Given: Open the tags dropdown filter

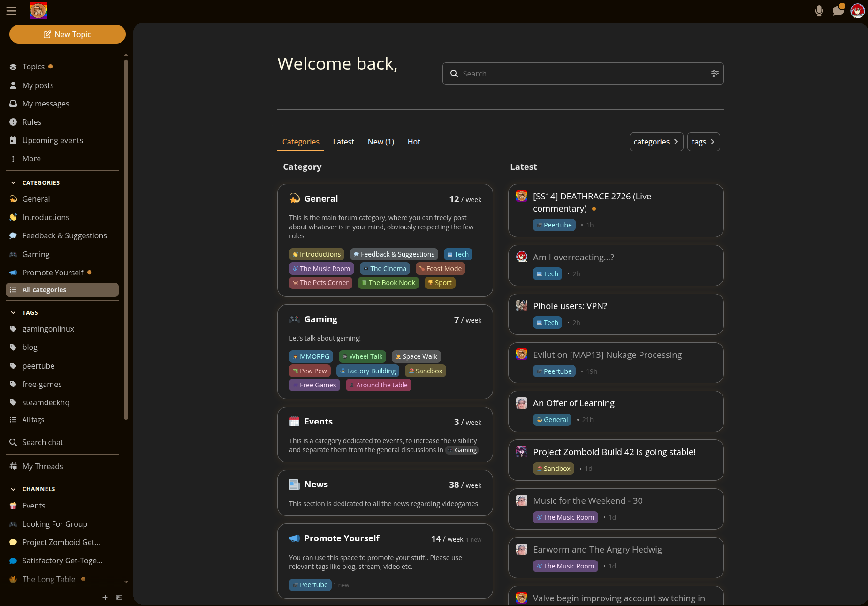Looking at the screenshot, I should (x=703, y=142).
